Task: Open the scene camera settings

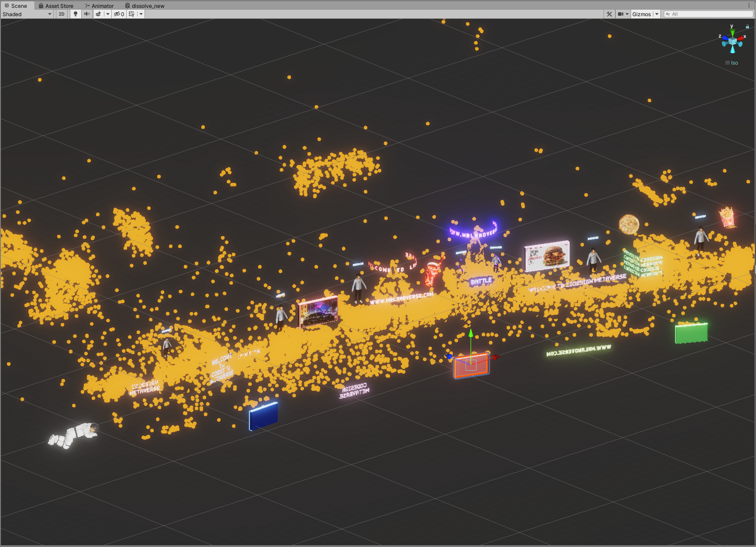Action: (x=622, y=14)
